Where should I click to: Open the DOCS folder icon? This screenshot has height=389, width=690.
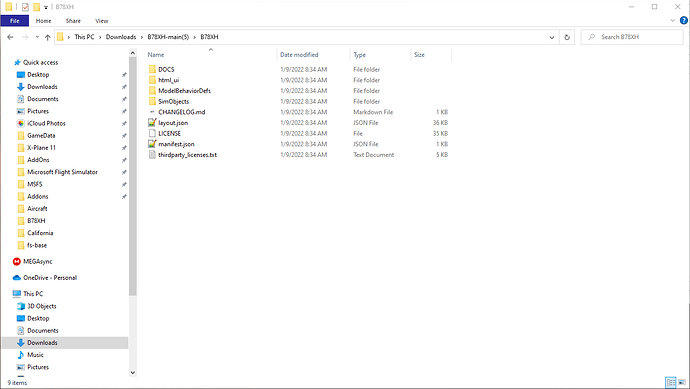152,70
